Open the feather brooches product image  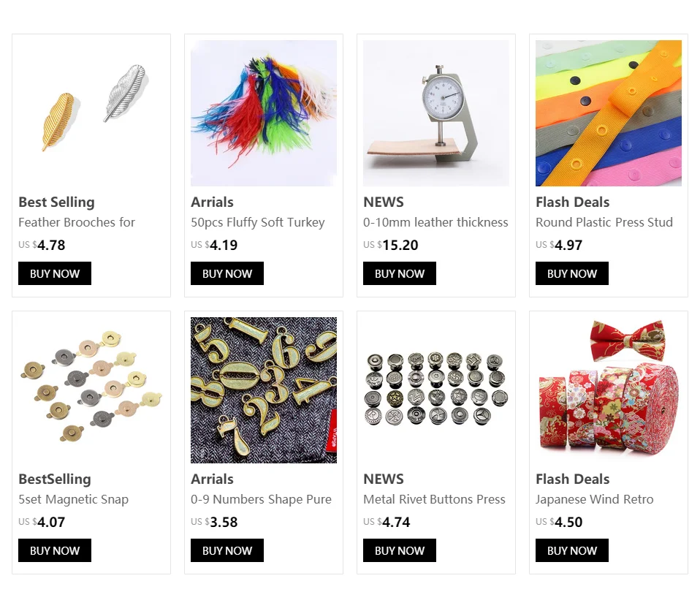pyautogui.click(x=91, y=113)
